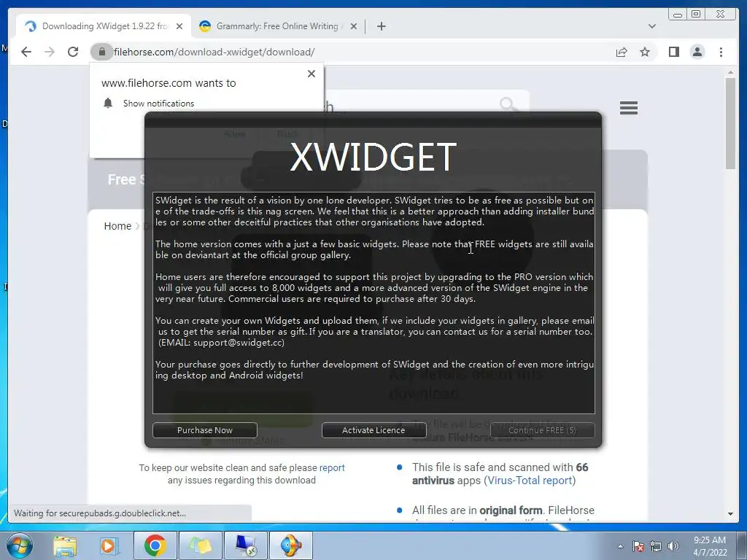The image size is (747, 560).
Task: Click the address bar URL
Action: 214,52
